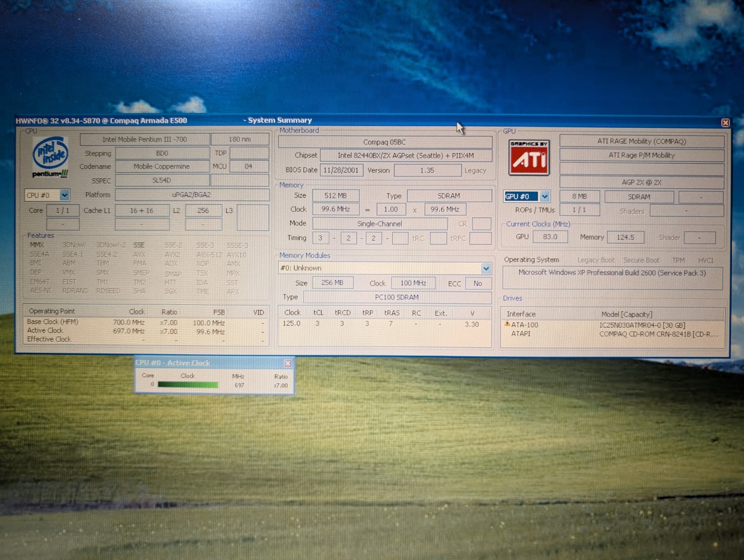Viewport: 744px width, 560px height.
Task: Click the Intel 82440BX/ZX chipset field
Action: click(x=406, y=155)
